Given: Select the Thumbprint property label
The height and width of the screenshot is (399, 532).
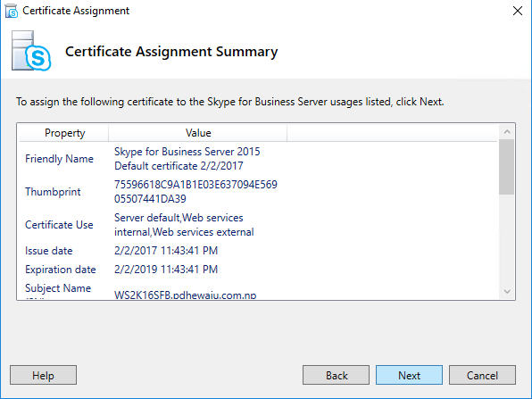Looking at the screenshot, I should [x=53, y=192].
